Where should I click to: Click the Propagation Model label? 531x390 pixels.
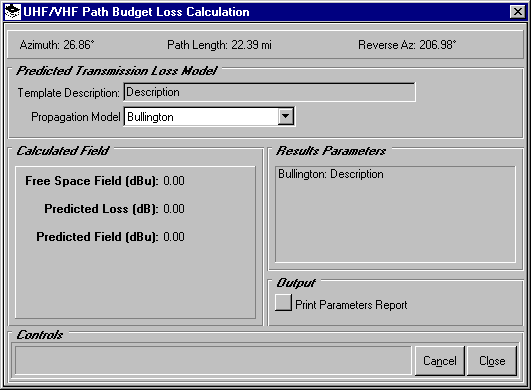76,117
